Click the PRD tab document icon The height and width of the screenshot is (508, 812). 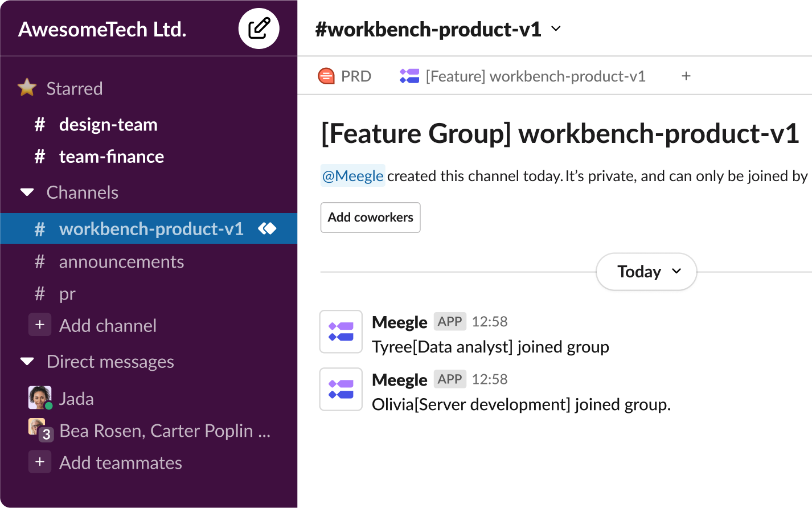point(326,76)
